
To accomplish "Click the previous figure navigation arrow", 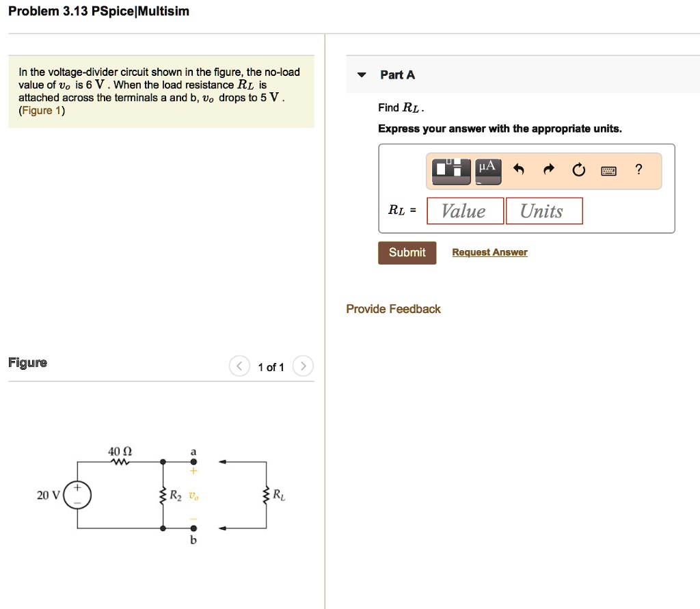I will coord(239,366).
